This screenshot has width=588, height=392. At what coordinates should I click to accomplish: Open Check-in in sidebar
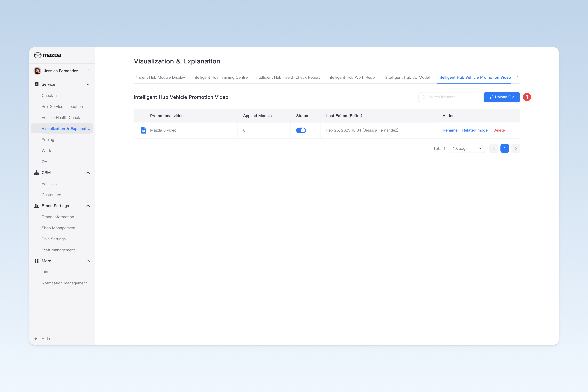tap(50, 96)
